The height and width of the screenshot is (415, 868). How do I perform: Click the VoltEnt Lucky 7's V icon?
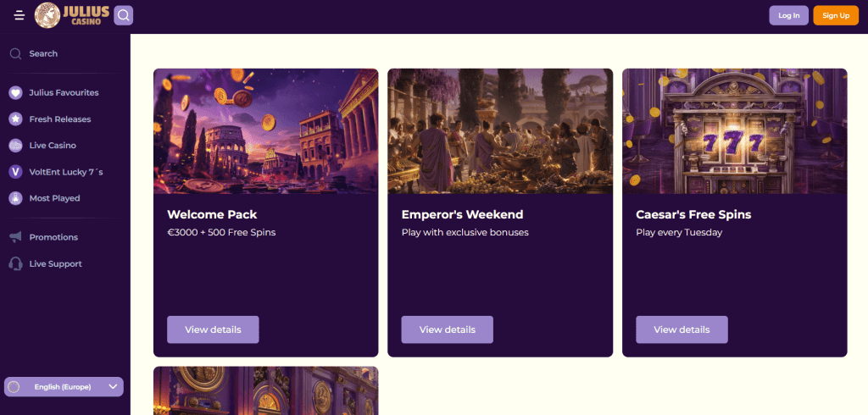[x=15, y=172]
